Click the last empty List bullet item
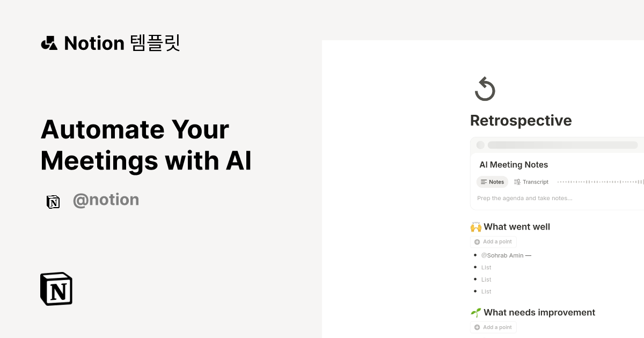 pyautogui.click(x=486, y=291)
